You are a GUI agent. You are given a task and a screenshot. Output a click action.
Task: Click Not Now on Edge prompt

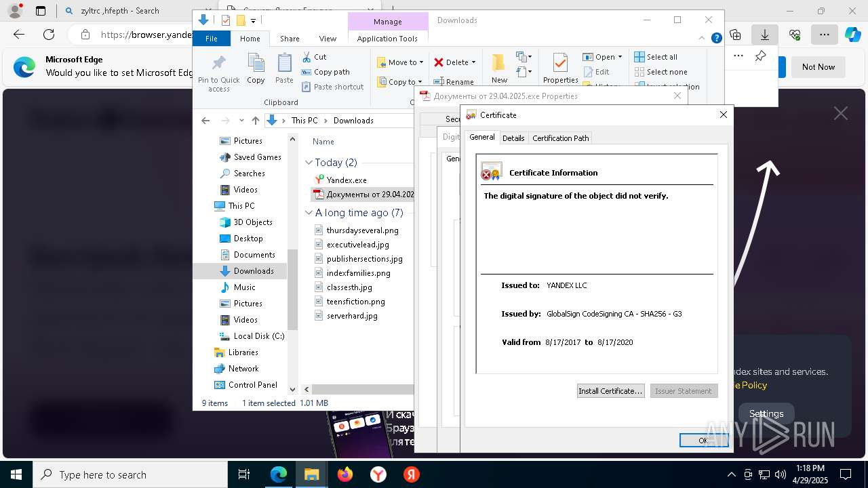(x=818, y=67)
